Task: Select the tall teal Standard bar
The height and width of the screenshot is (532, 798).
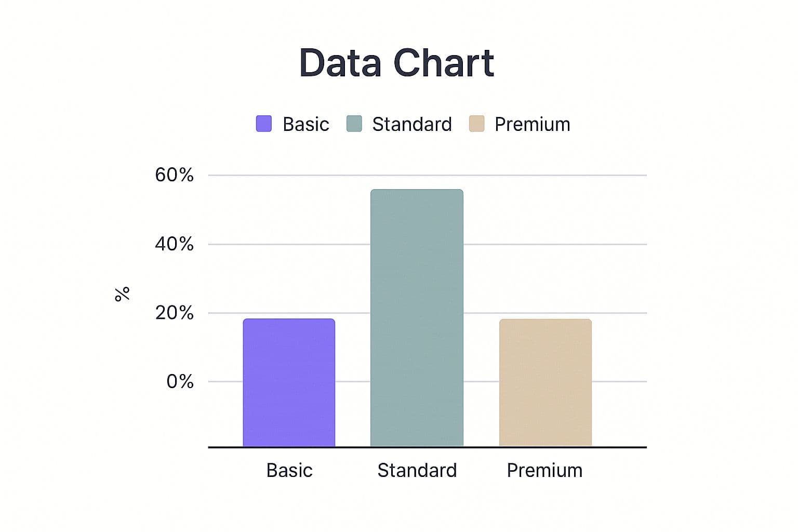Action: coord(417,317)
